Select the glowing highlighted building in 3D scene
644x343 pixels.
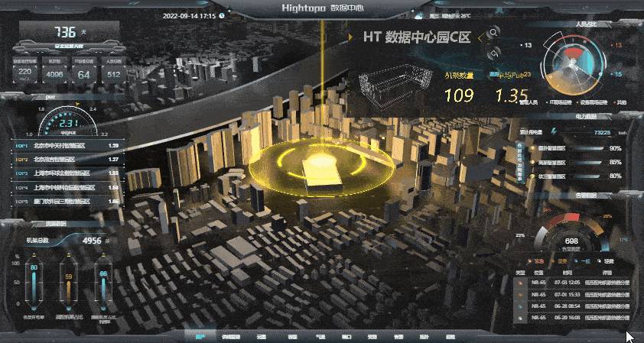[x=322, y=172]
